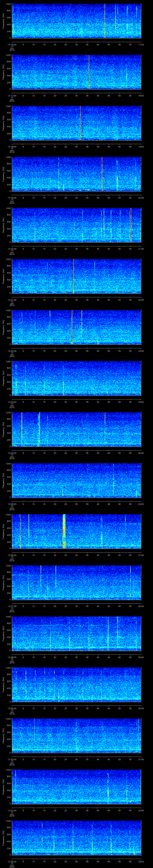This screenshot has height=868, width=153.
Task: Click the wide yellow-green burst in 13:26:00 spectrogram
Action: pos(64,531)
